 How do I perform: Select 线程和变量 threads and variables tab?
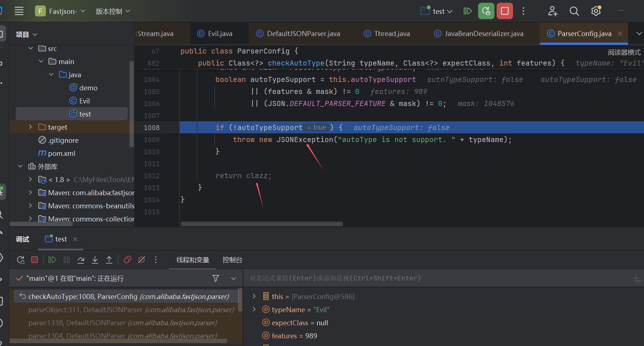(x=193, y=260)
